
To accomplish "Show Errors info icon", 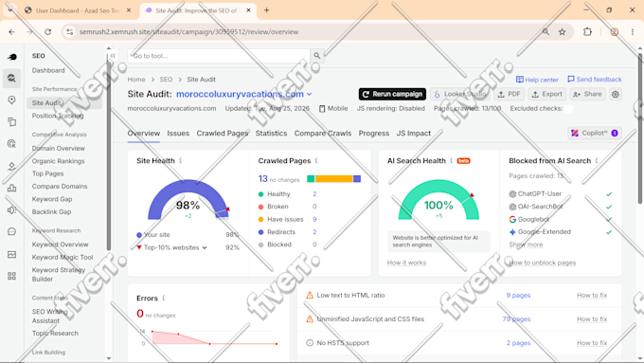I will [x=164, y=298].
